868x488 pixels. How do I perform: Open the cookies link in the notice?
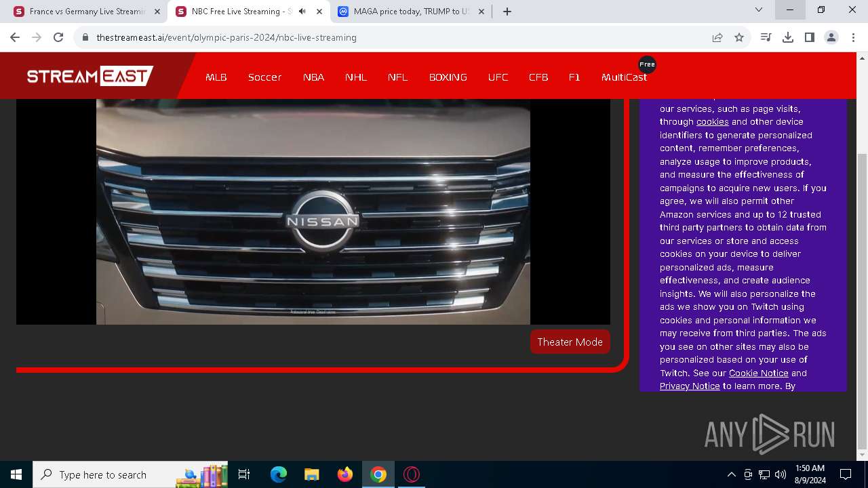click(x=712, y=122)
